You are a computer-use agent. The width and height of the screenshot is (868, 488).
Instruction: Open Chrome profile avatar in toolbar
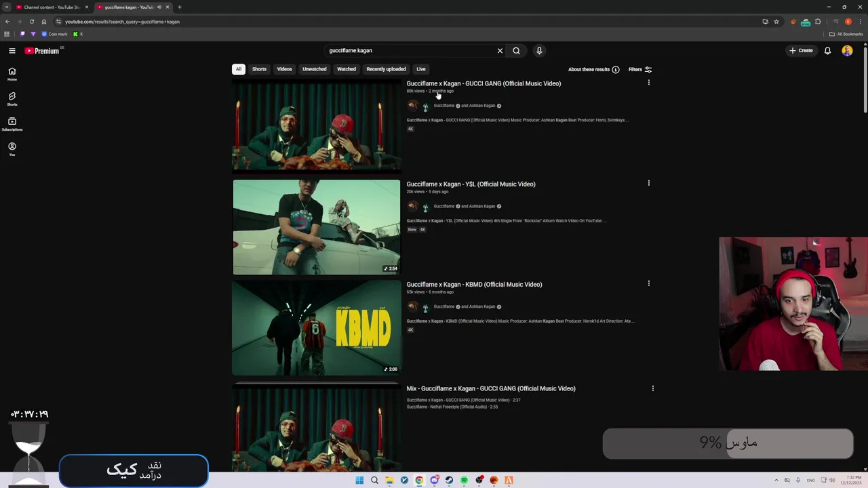coord(848,22)
